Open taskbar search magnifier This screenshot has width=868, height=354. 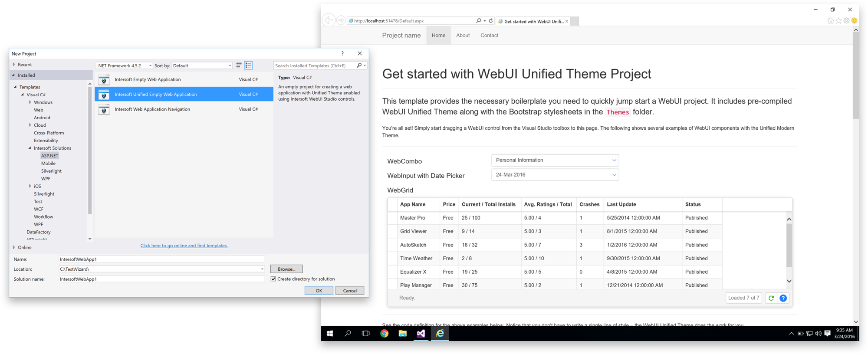click(x=348, y=334)
